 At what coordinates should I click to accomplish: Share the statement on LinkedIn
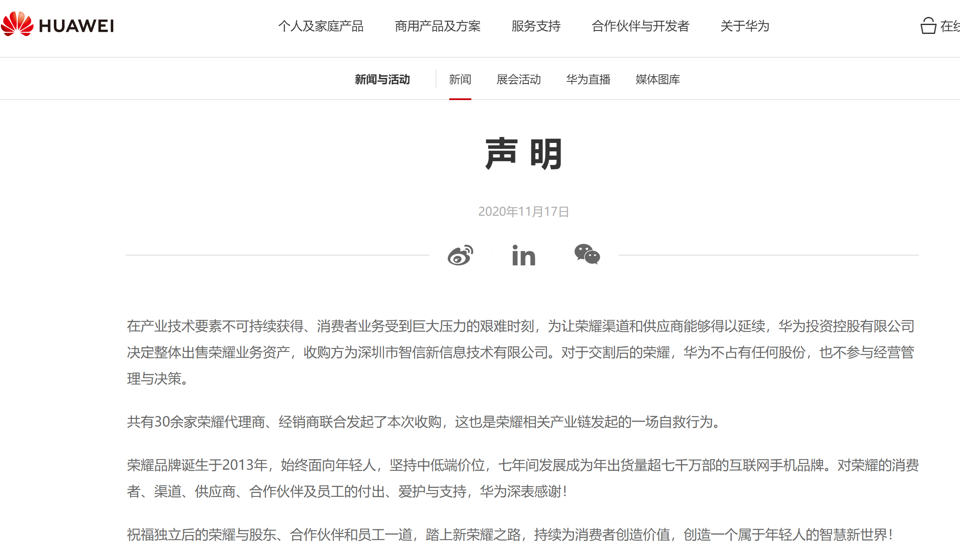click(x=523, y=256)
